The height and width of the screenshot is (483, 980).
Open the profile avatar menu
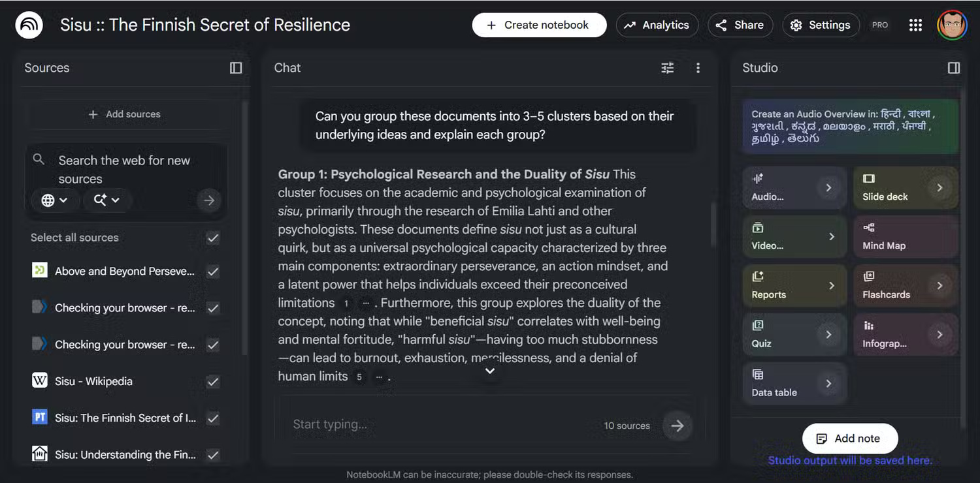[952, 25]
